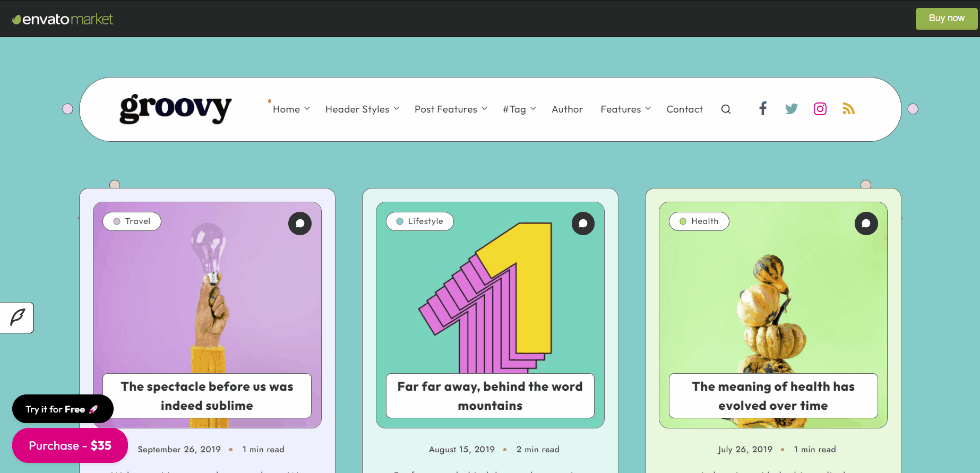Image resolution: width=980 pixels, height=473 pixels.
Task: Click the Instagram icon in header
Action: [x=820, y=109]
